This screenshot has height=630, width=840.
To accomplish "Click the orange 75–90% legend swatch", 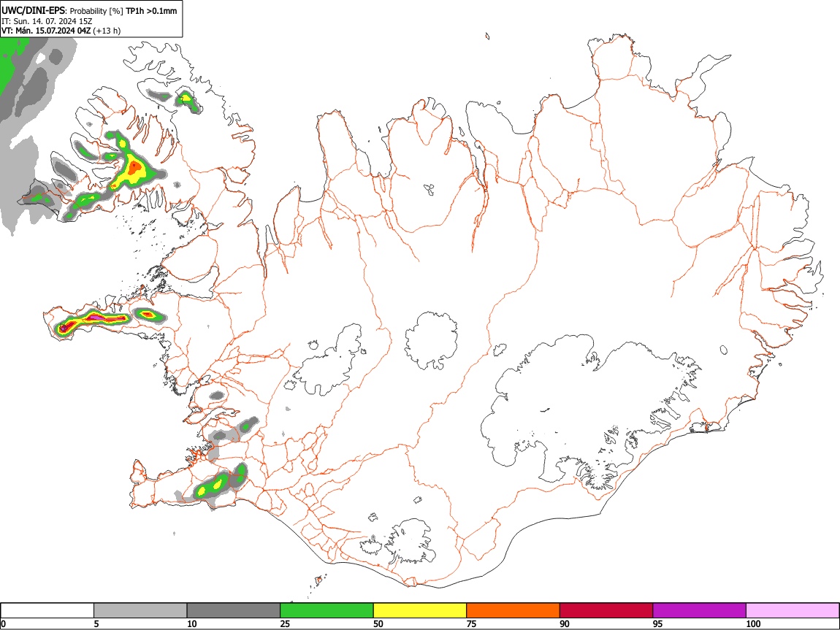I will [x=513, y=611].
